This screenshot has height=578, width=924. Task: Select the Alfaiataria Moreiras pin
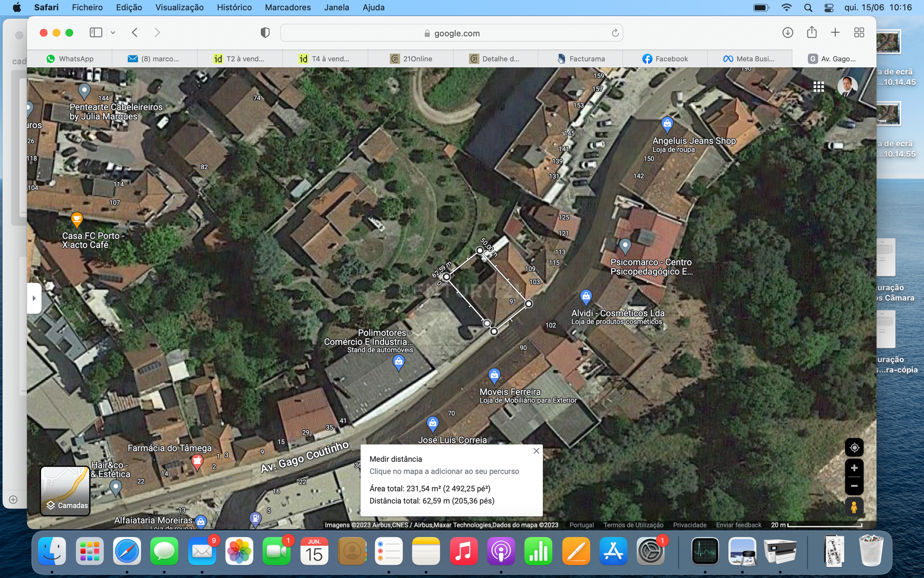coord(201,522)
